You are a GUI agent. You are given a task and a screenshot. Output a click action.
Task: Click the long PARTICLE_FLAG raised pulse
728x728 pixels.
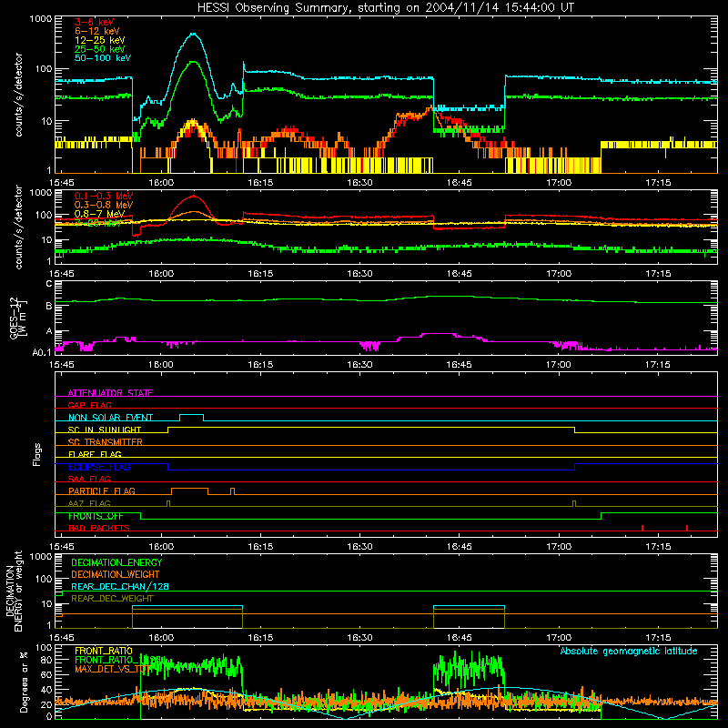[189, 489]
